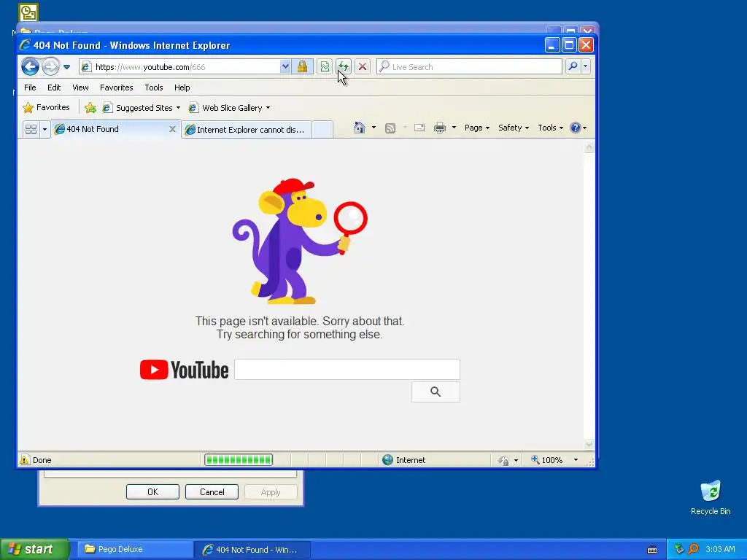Expand the tab list dropdown arrow
The width and height of the screenshot is (747, 560).
pos(44,129)
